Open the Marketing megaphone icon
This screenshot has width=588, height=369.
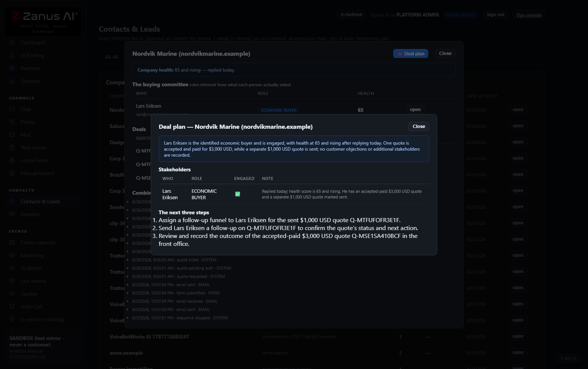[12, 255]
